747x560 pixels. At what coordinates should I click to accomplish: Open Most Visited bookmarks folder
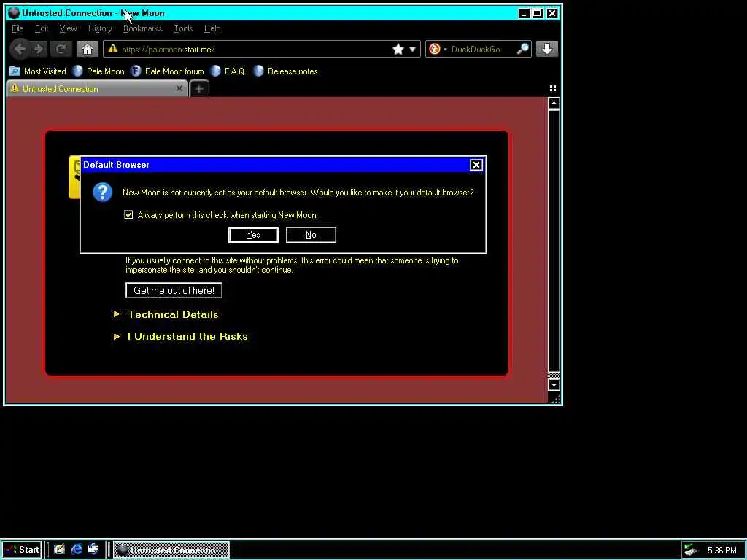[38, 71]
